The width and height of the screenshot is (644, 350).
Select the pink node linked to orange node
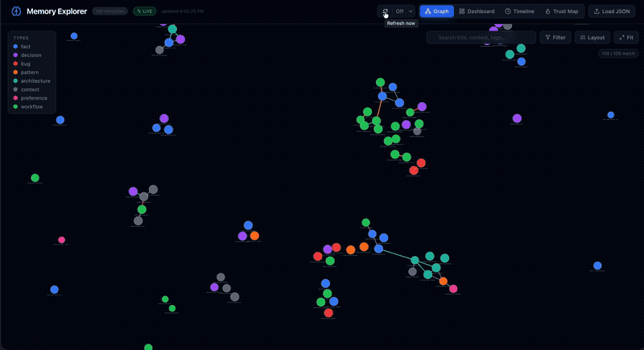pyautogui.click(x=453, y=289)
